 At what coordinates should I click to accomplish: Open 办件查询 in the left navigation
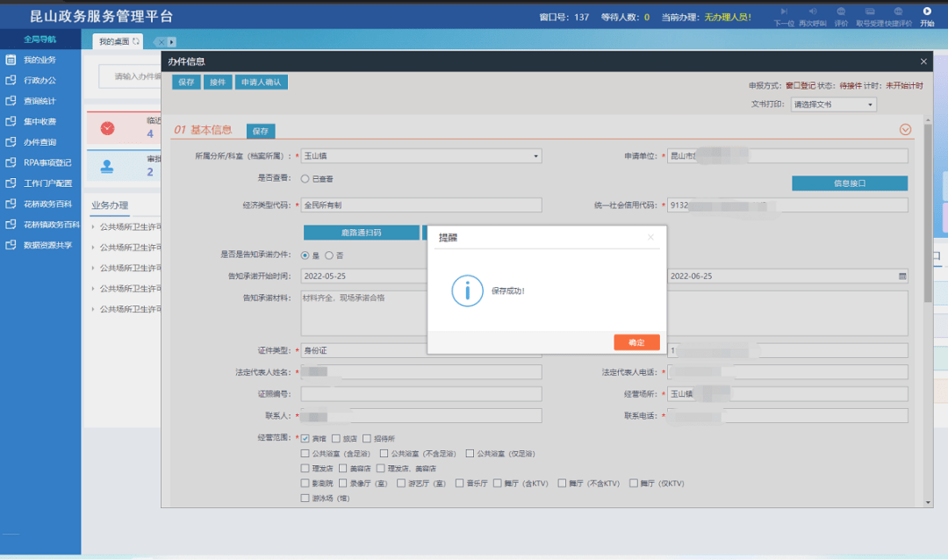pyautogui.click(x=39, y=142)
